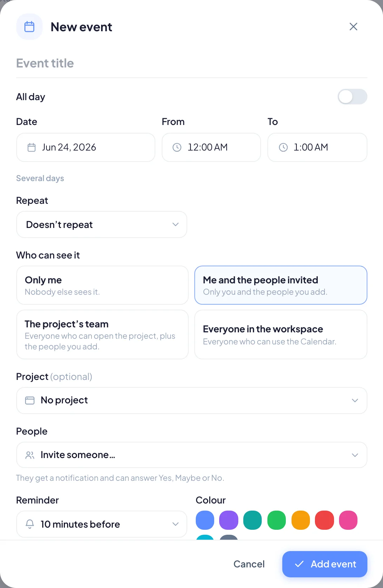This screenshot has width=383, height=588.
Task: Choose The project's team visibility option
Action: [102, 334]
